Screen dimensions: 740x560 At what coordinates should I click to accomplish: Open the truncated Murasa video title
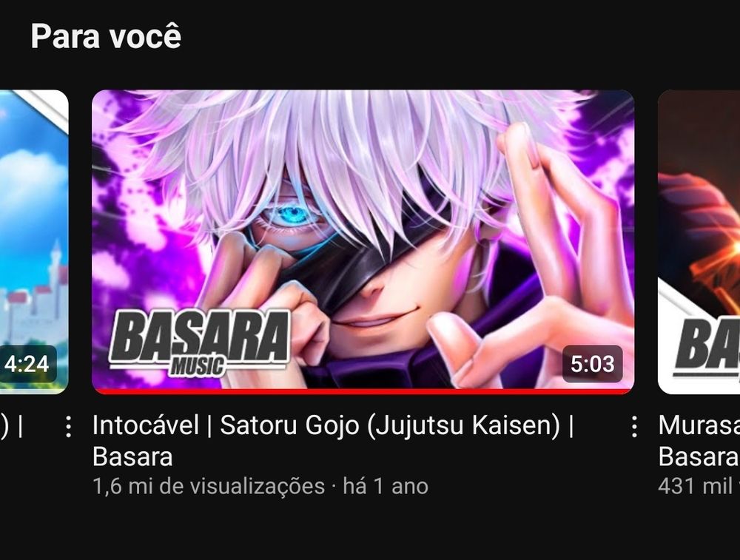pyautogui.click(x=699, y=425)
